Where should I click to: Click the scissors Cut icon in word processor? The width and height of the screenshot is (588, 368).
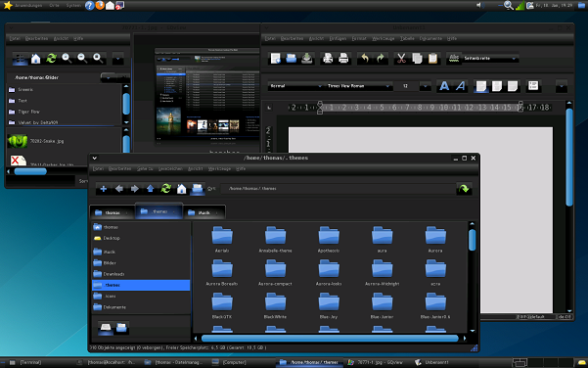(401, 58)
